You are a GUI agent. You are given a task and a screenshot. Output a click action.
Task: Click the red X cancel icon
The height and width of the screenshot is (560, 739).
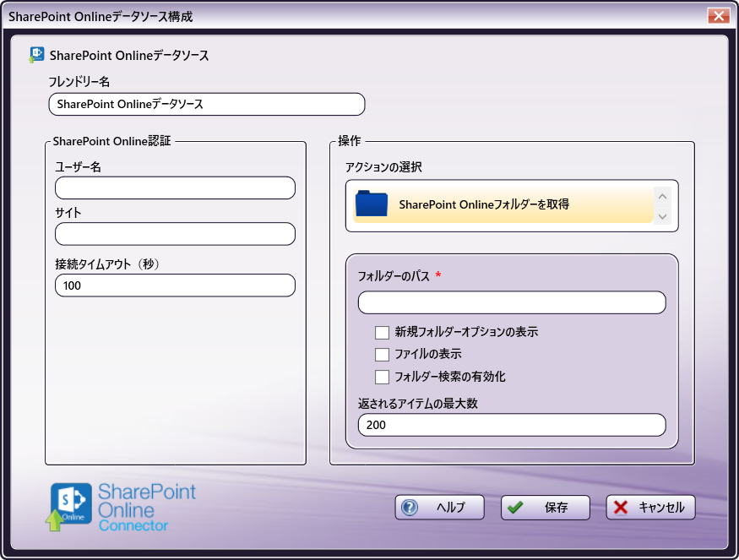pos(621,507)
